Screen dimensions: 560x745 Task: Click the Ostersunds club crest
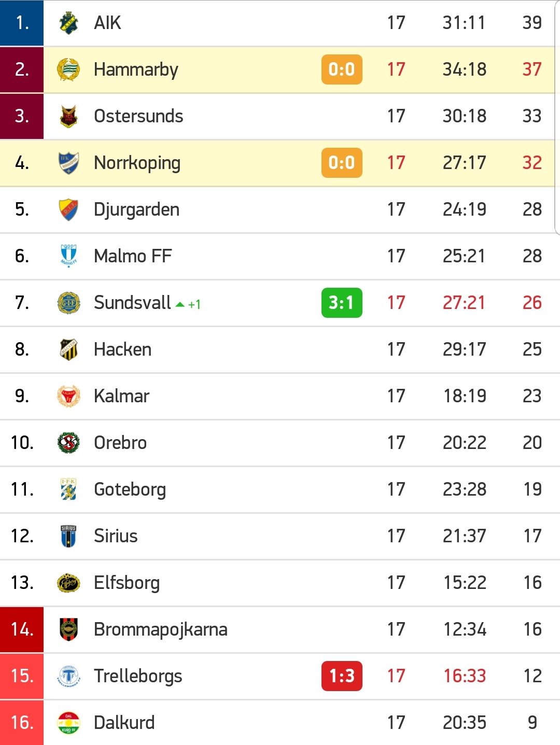point(68,116)
